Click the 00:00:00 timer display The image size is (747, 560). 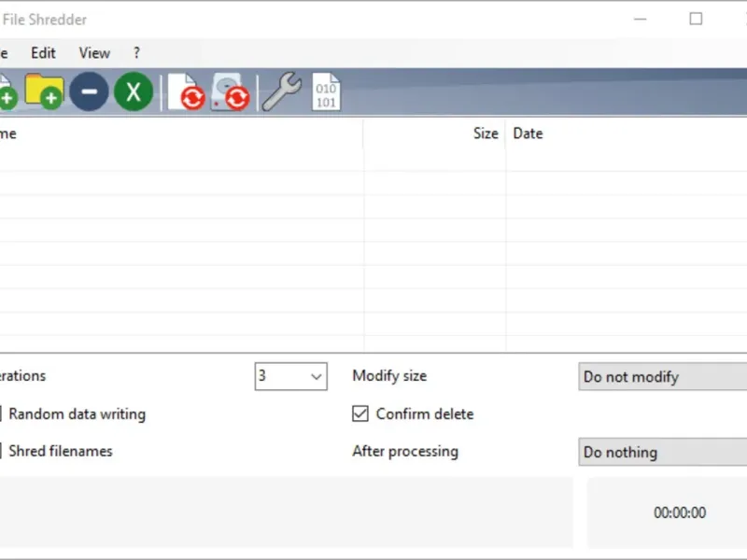[x=680, y=512]
